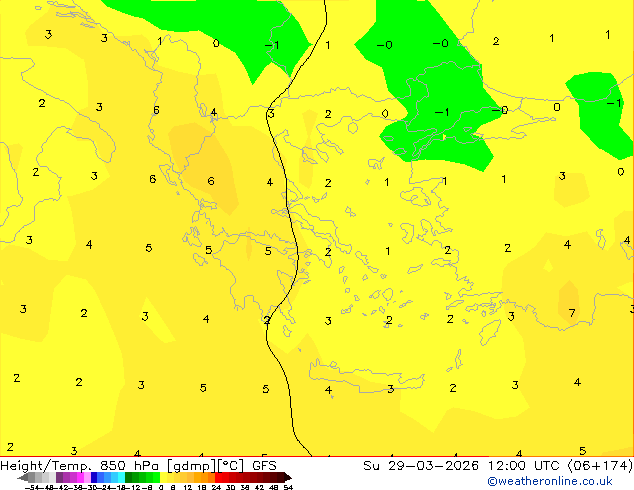Click the "Height/Temp. 850 hPa" map title
The image size is (634, 490).
tap(80, 466)
